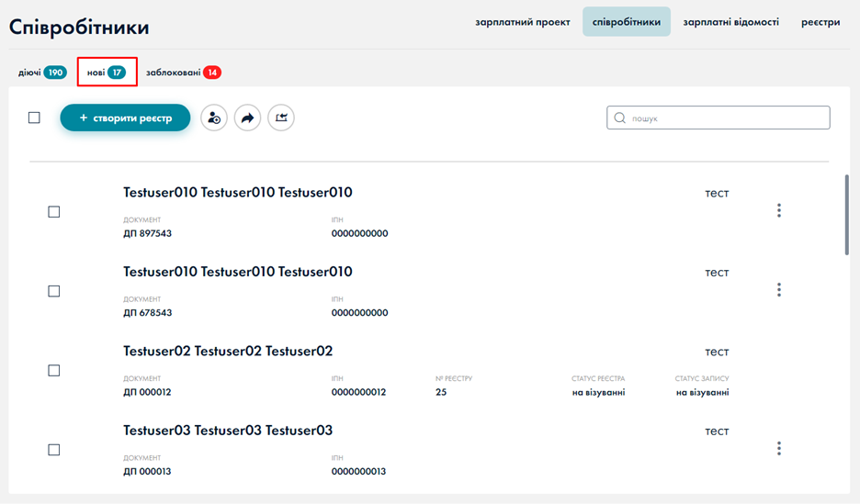Switch to the 'діючі' employees tab
The width and height of the screenshot is (860, 504).
pyautogui.click(x=42, y=72)
